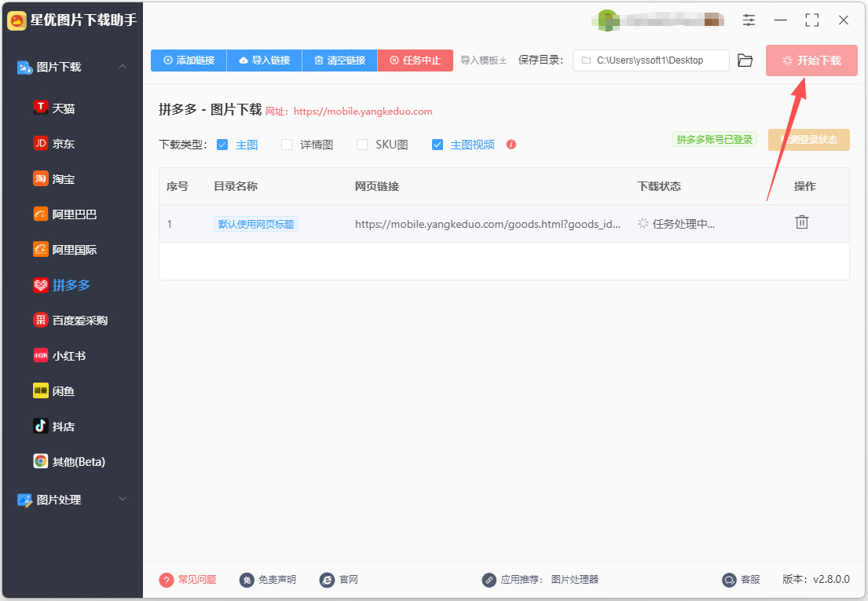868x601 pixels.
Task: Click the 清空链接 button
Action: pos(340,60)
